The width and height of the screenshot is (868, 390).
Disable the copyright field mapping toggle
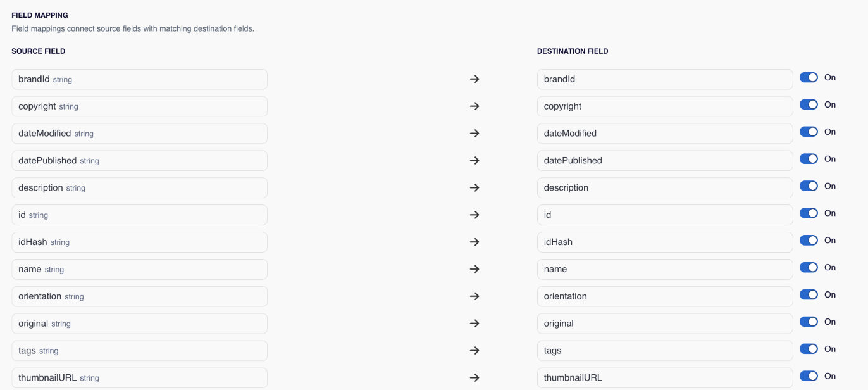[809, 104]
